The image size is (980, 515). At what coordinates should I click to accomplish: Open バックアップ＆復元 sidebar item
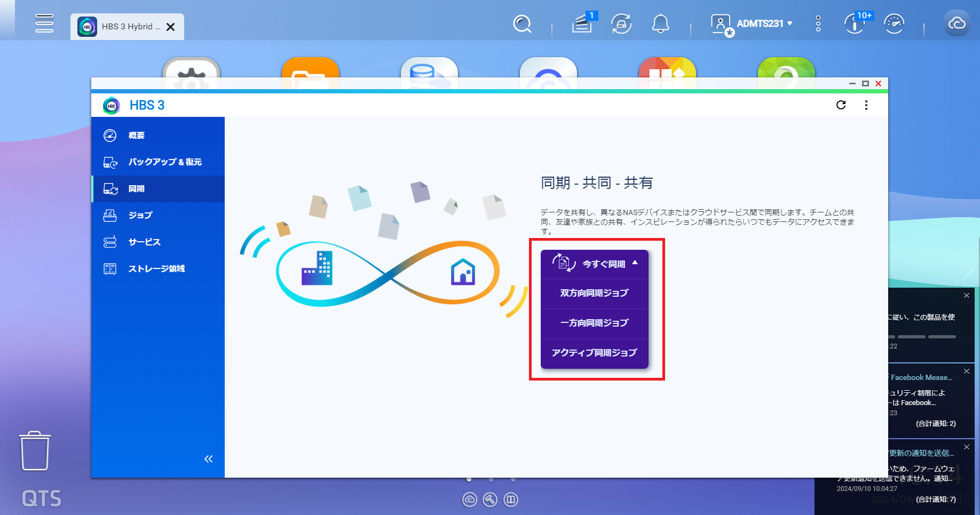158,162
